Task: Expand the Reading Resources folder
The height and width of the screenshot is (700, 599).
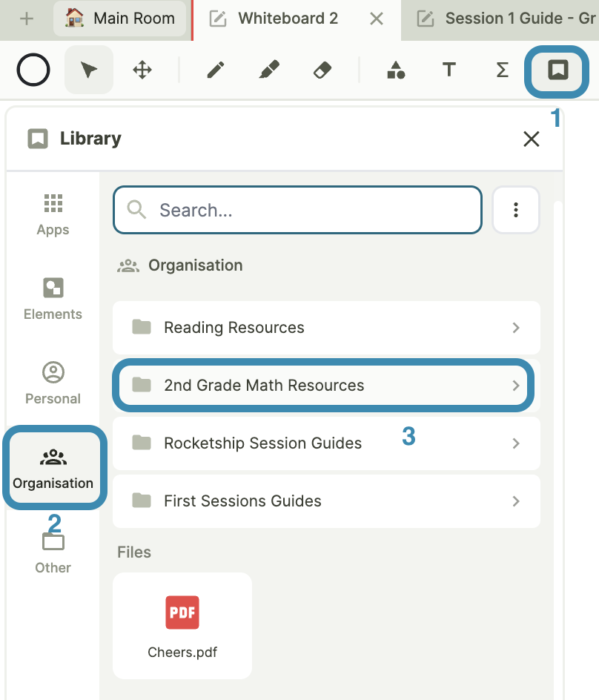Action: pos(326,327)
